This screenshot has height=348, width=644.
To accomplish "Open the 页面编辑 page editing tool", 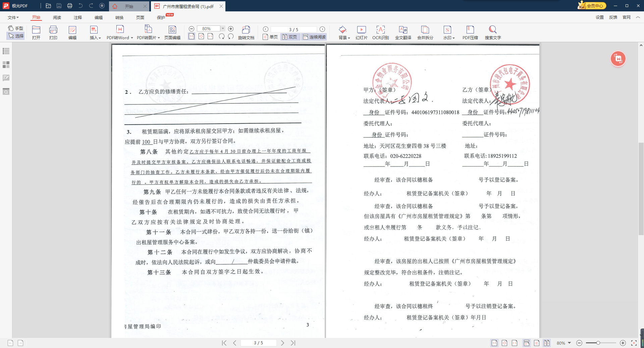I will click(172, 32).
